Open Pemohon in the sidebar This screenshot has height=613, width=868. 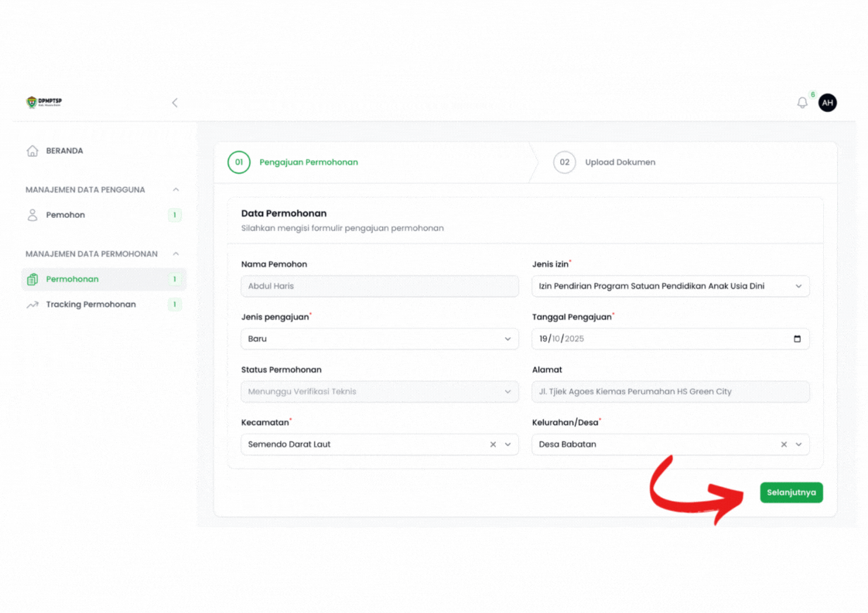[66, 215]
